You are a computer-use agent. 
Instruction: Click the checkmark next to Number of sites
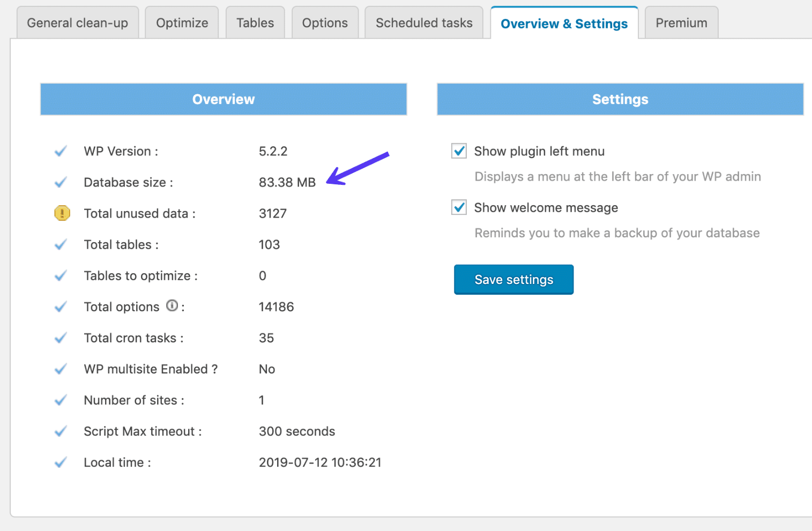coord(61,400)
